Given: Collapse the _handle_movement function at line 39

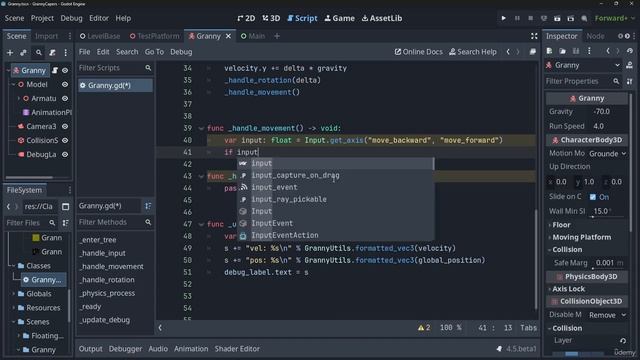Looking at the screenshot, I should pos(201,129).
